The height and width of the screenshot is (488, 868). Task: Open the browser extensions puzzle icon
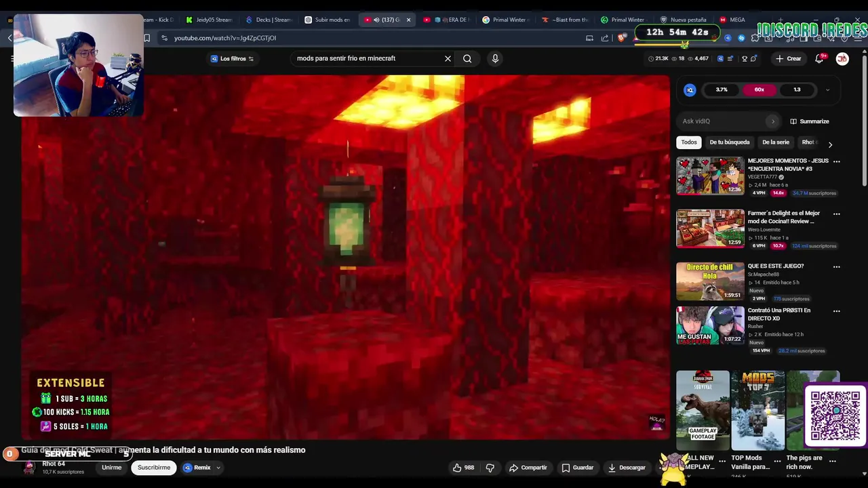pyautogui.click(x=755, y=38)
